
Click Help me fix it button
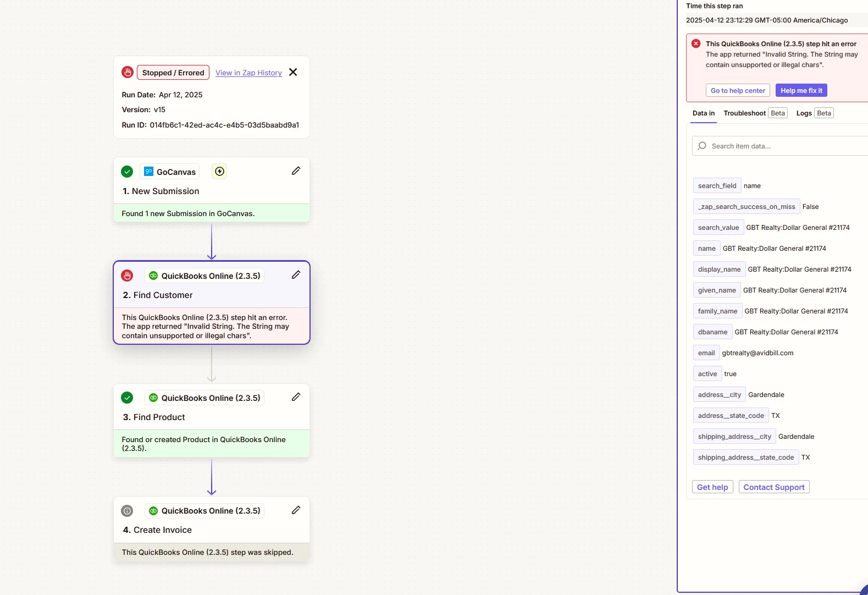pos(801,91)
